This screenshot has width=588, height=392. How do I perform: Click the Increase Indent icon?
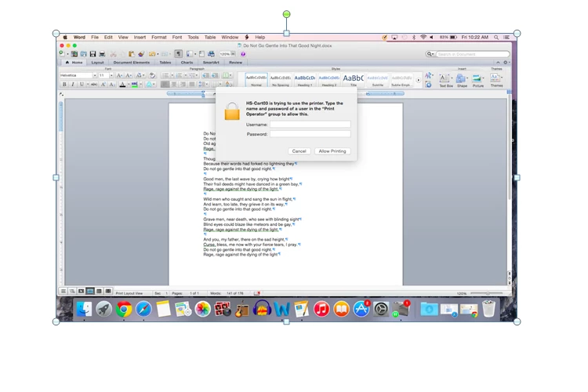tap(215, 75)
